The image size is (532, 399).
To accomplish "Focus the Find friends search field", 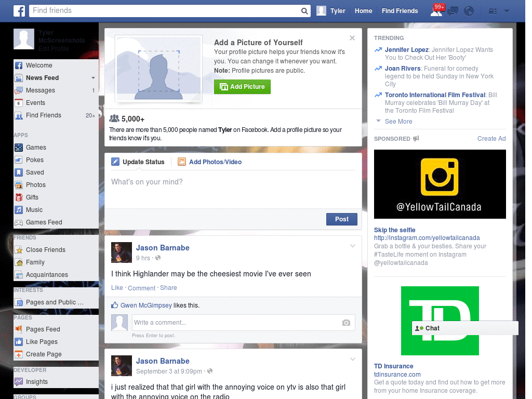I will pos(165,11).
